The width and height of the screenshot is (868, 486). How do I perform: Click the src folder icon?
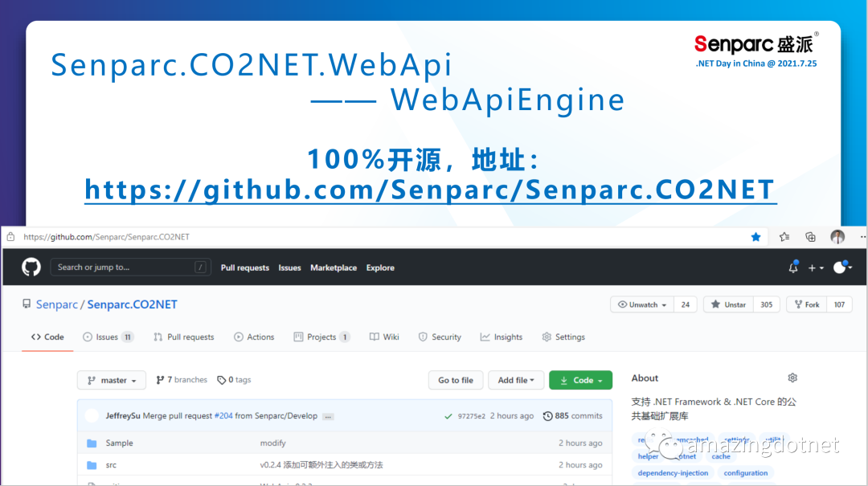tap(92, 466)
